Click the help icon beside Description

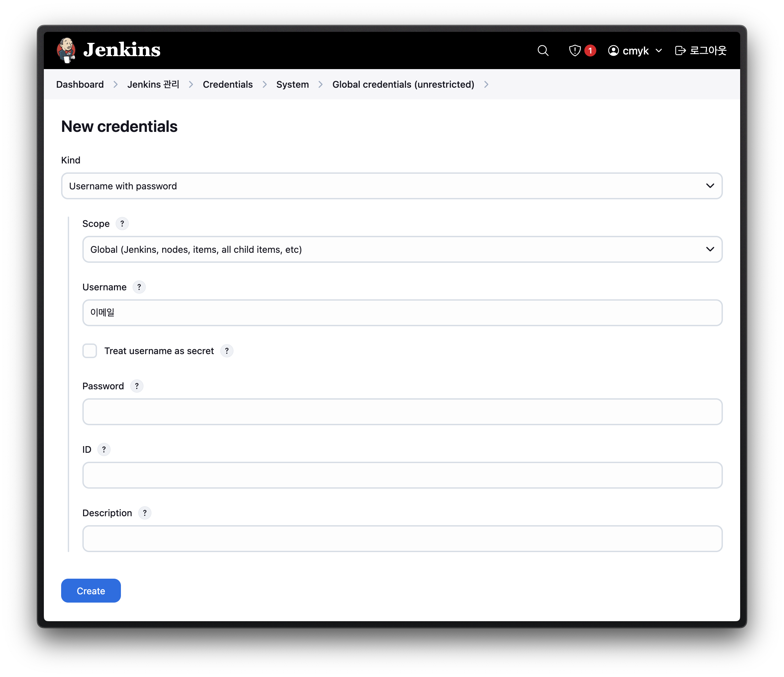[145, 513]
